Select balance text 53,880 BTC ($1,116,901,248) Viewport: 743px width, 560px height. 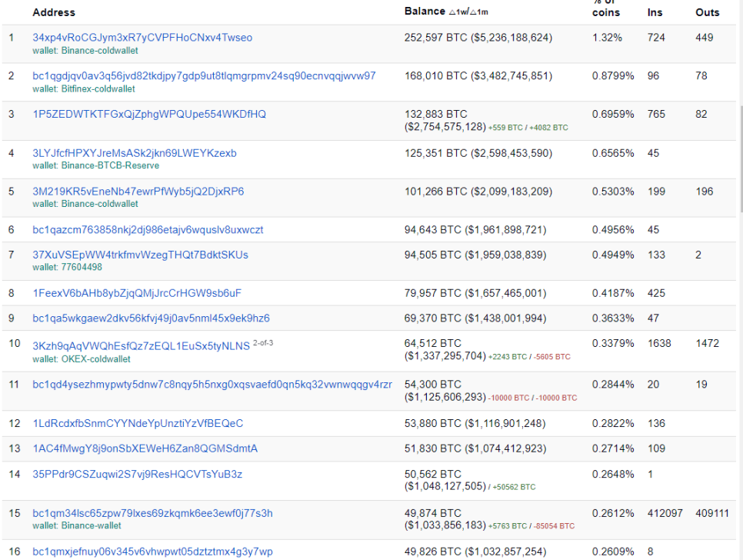(475, 424)
